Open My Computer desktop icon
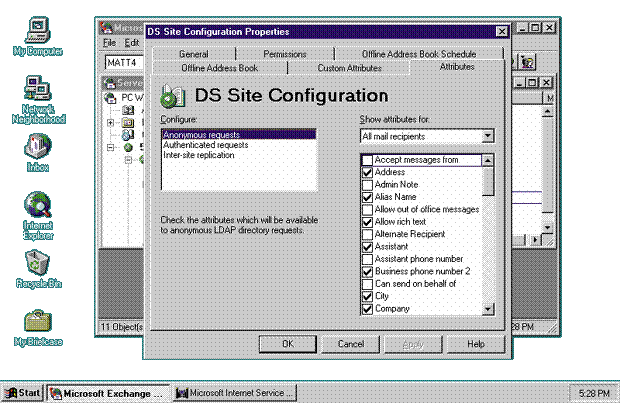 coord(38,36)
